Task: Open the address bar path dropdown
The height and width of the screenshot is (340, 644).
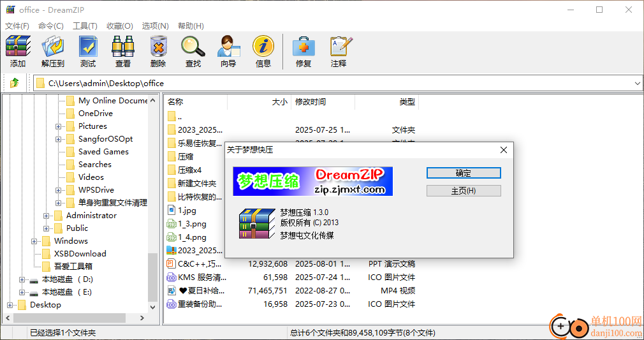Action: pyautogui.click(x=638, y=83)
